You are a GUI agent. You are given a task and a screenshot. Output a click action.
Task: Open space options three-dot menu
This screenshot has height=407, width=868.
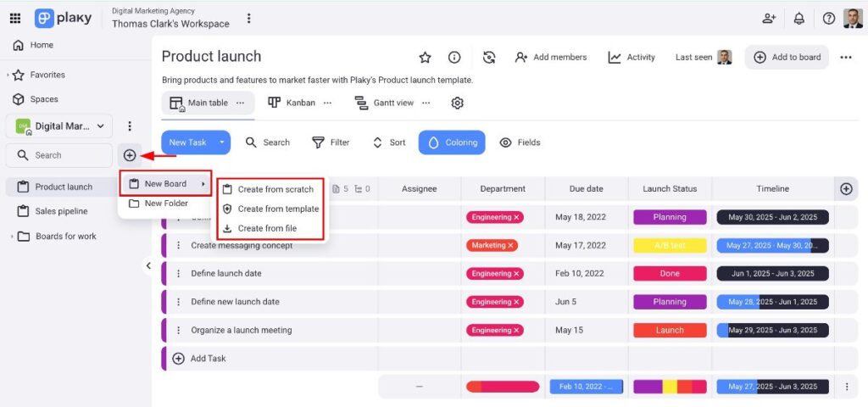(x=130, y=126)
